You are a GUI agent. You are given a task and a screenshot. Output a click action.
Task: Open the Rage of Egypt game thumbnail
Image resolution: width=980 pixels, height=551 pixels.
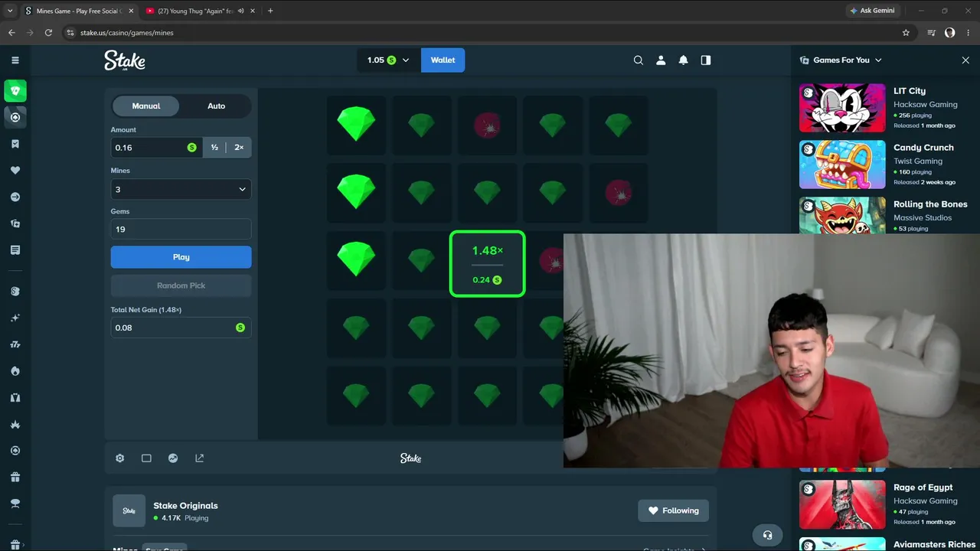coord(842,504)
